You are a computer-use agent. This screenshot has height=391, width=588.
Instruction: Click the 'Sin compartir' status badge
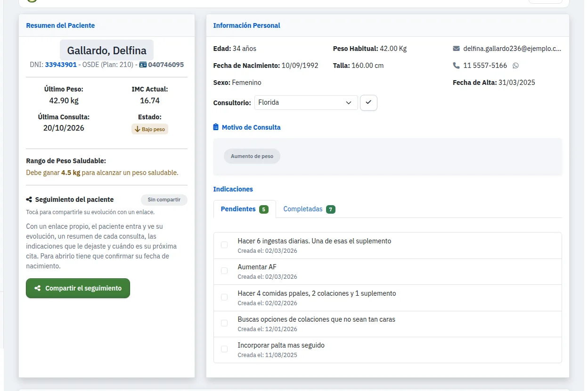point(164,200)
